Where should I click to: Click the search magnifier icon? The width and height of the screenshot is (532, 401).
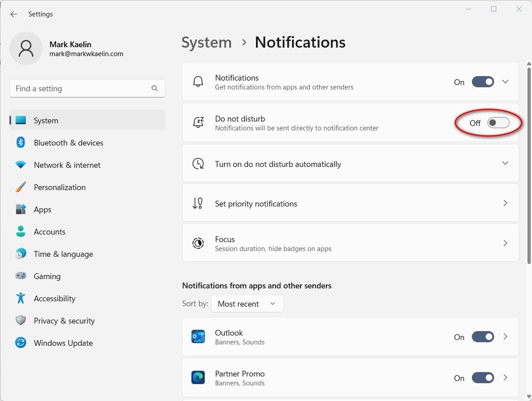point(154,89)
